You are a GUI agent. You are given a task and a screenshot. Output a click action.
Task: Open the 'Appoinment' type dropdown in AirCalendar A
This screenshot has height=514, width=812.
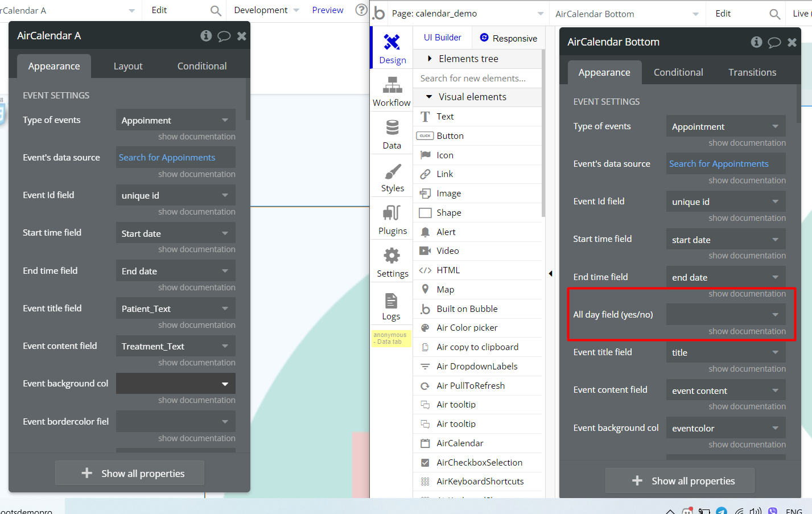[176, 120]
